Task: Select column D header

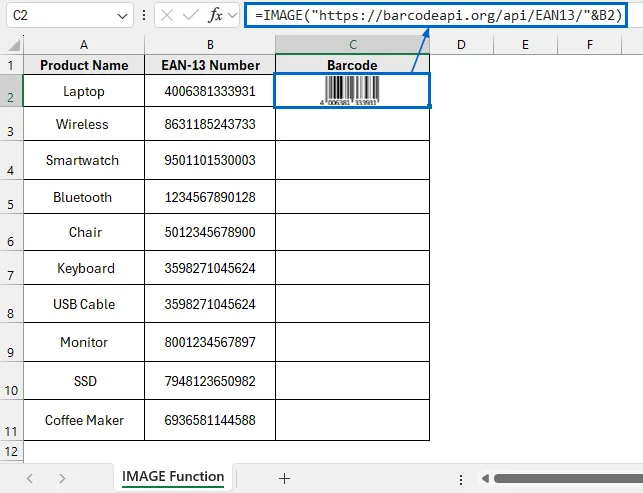Action: point(461,44)
